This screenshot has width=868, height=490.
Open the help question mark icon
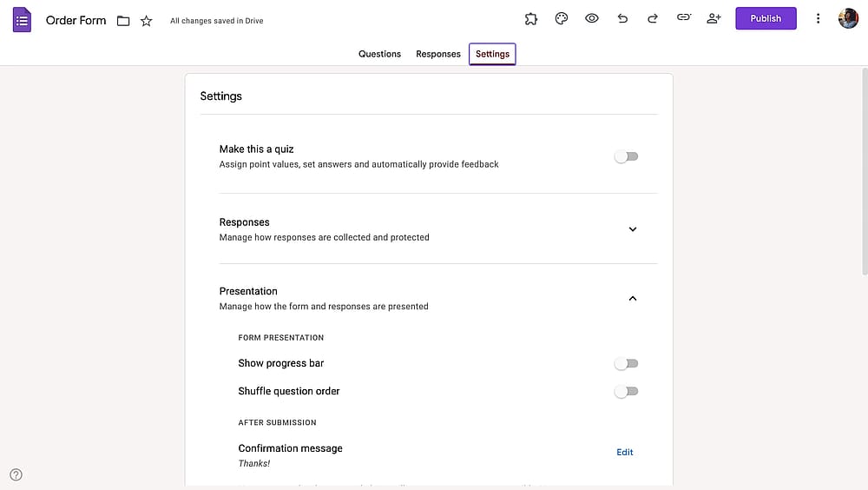click(16, 474)
